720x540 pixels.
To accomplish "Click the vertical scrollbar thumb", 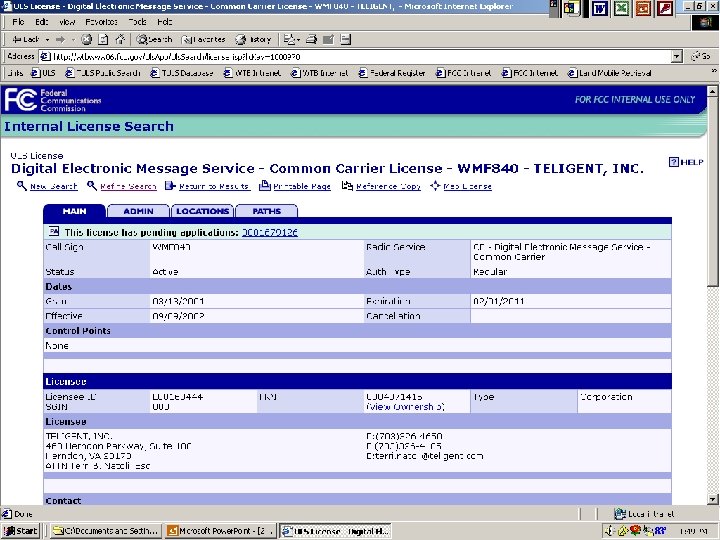I will (712, 191).
